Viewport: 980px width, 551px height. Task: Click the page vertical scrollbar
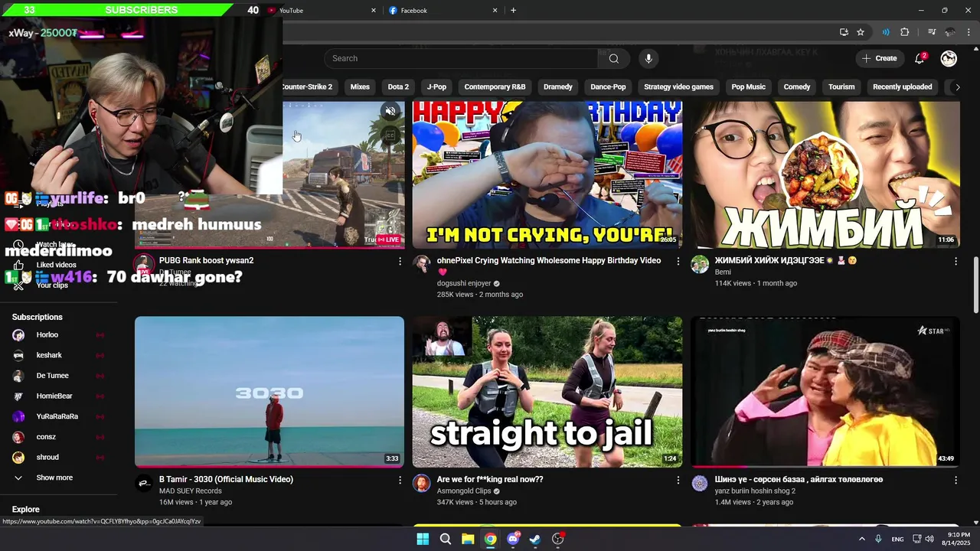coord(975,285)
